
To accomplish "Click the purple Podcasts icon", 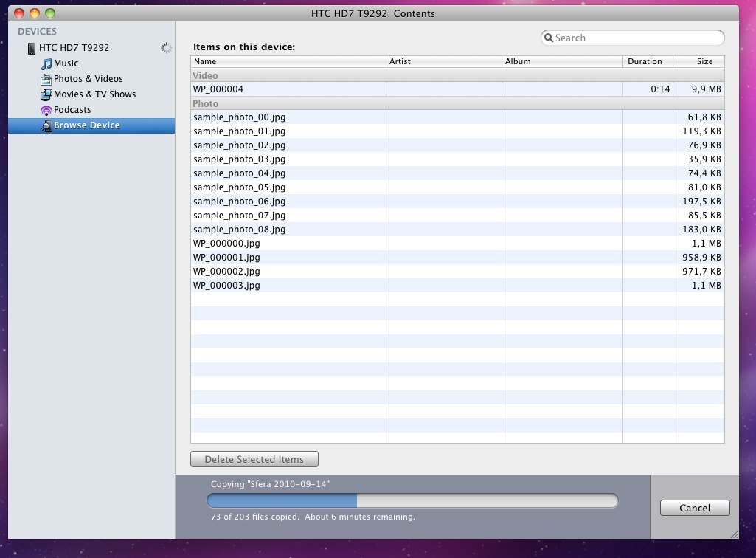I will click(x=46, y=111).
